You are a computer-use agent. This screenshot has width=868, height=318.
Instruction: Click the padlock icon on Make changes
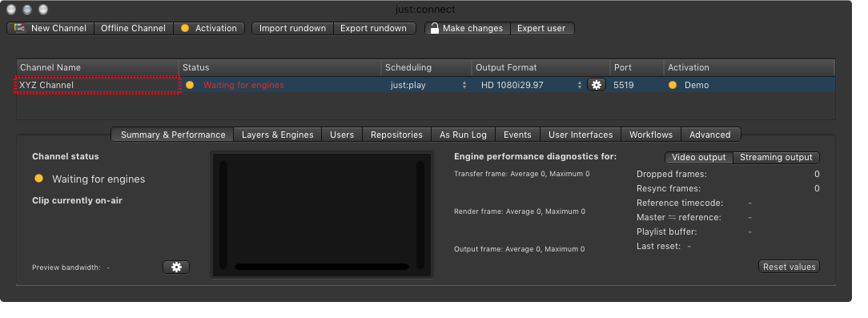coord(435,28)
